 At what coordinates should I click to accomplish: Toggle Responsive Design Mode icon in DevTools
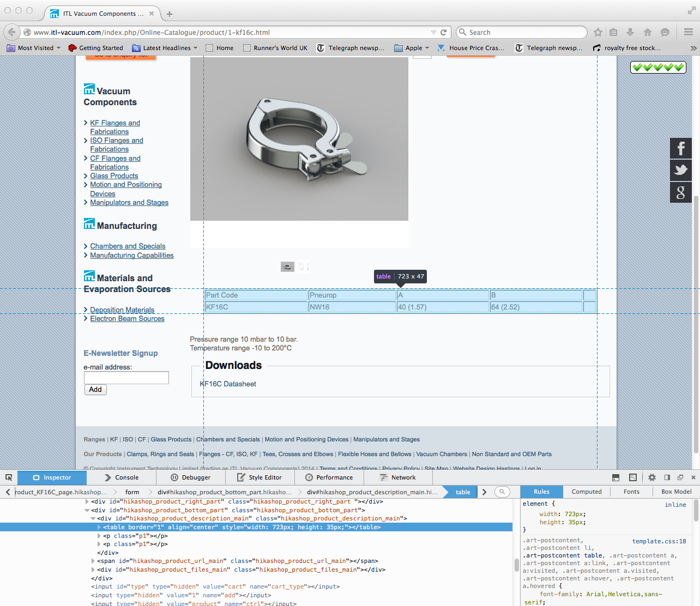pos(633,477)
